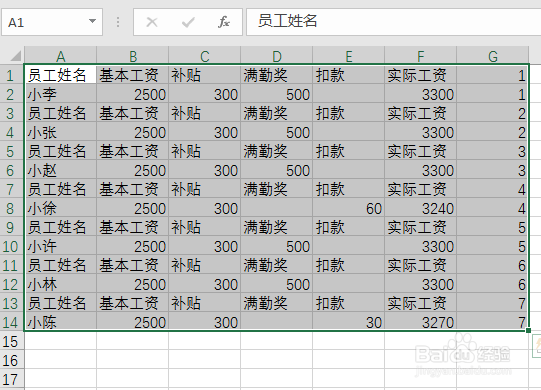The width and height of the screenshot is (541, 390).
Task: Select column C header
Action: tap(205, 56)
